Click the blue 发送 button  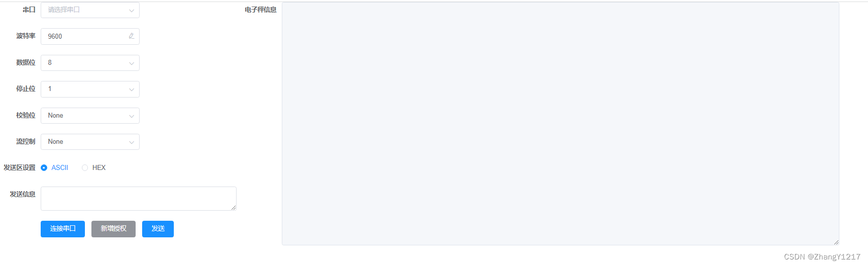click(x=158, y=229)
